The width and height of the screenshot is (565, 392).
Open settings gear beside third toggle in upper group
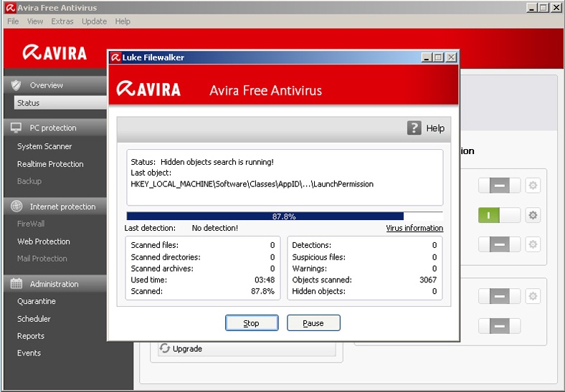point(533,244)
